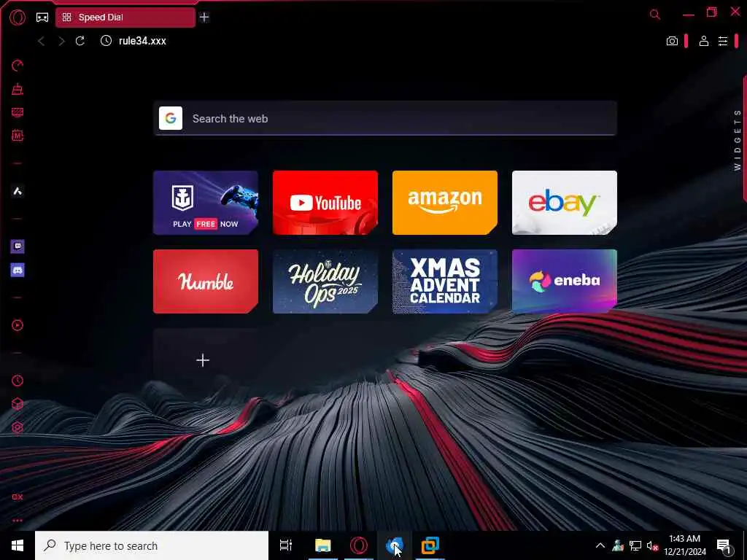Open the Amazon speed dial tile
Screen dimensions: 747x560
pyautogui.click(x=445, y=203)
